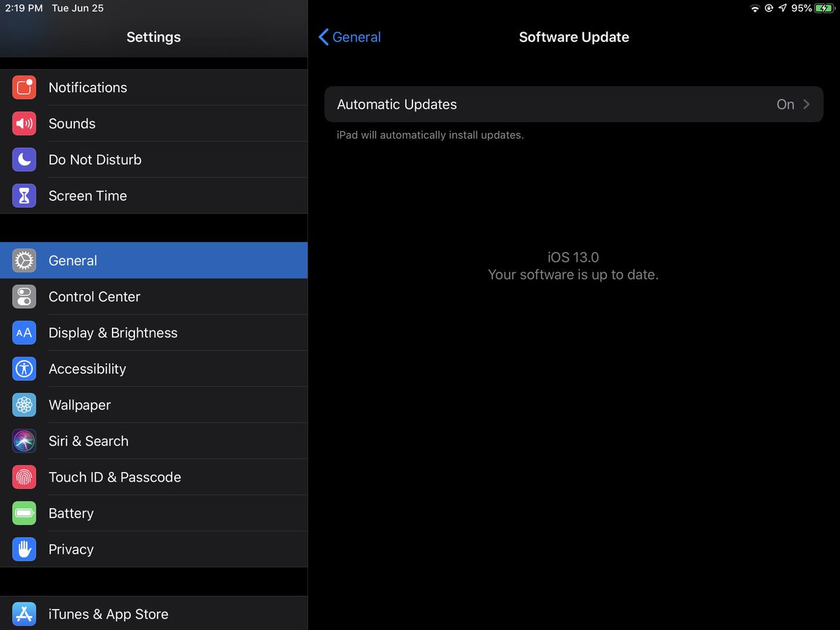The height and width of the screenshot is (630, 840).
Task: Select the General row
Action: point(154,260)
